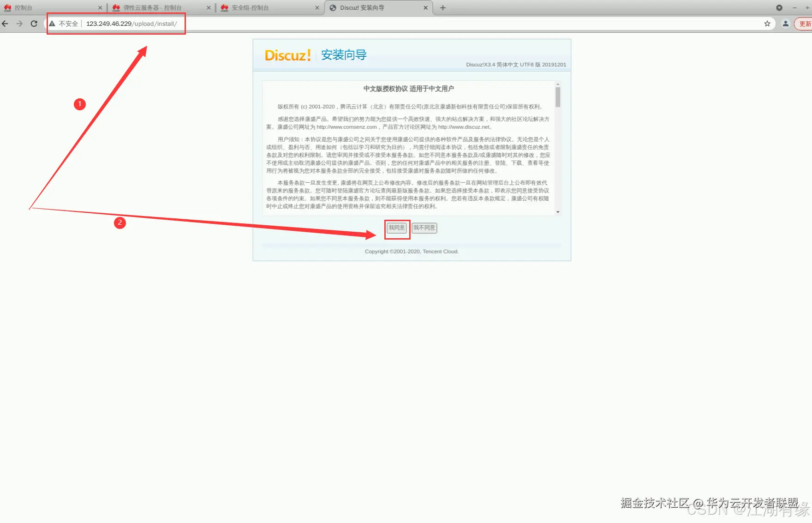Screen dimensions: 812x523
Task: Close the 弹性云服务器 - 控制台 tab
Action: (209, 8)
